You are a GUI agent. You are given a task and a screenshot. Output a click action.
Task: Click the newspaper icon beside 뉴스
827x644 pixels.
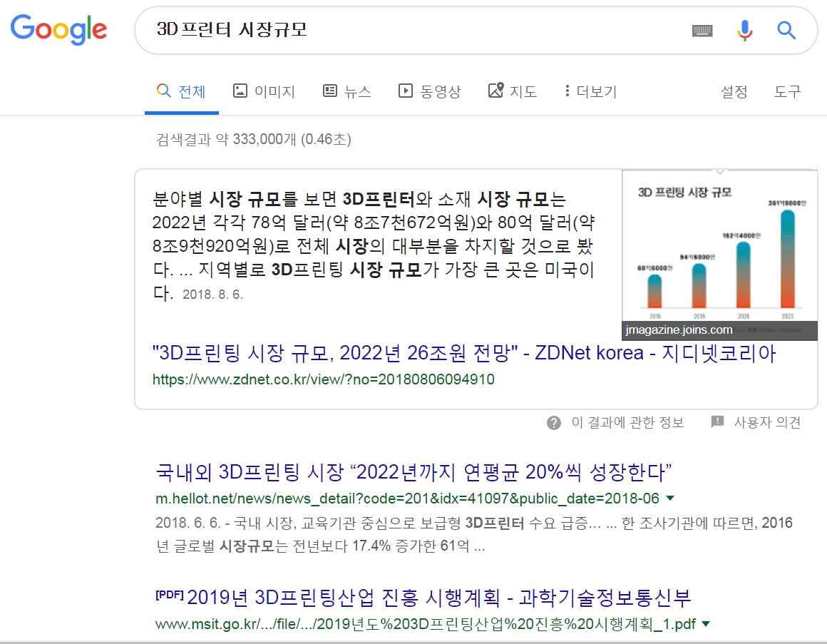[329, 91]
